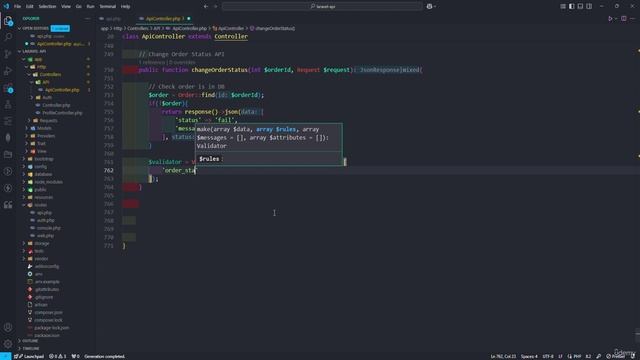Viewport: 640px width, 360px height.
Task: Open the Terminal menu
Action: [x=108, y=7]
